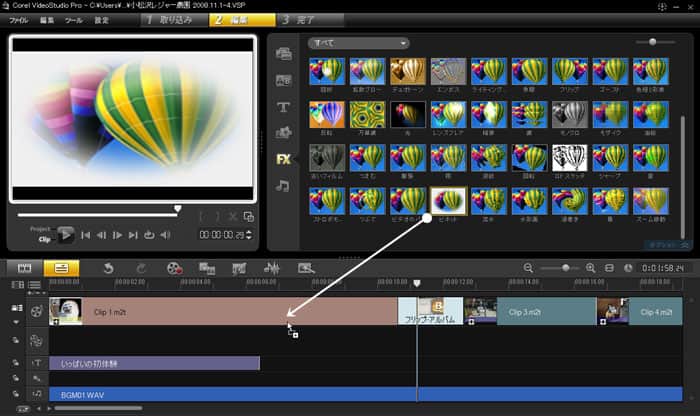This screenshot has height=416, width=700.
Task: Open the ファイル menu
Action: [19, 20]
